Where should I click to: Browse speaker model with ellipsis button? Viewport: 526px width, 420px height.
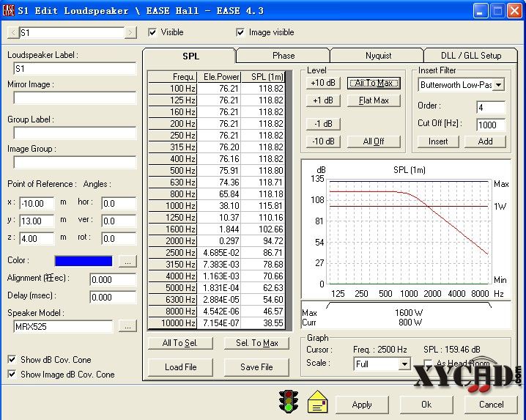(127, 326)
